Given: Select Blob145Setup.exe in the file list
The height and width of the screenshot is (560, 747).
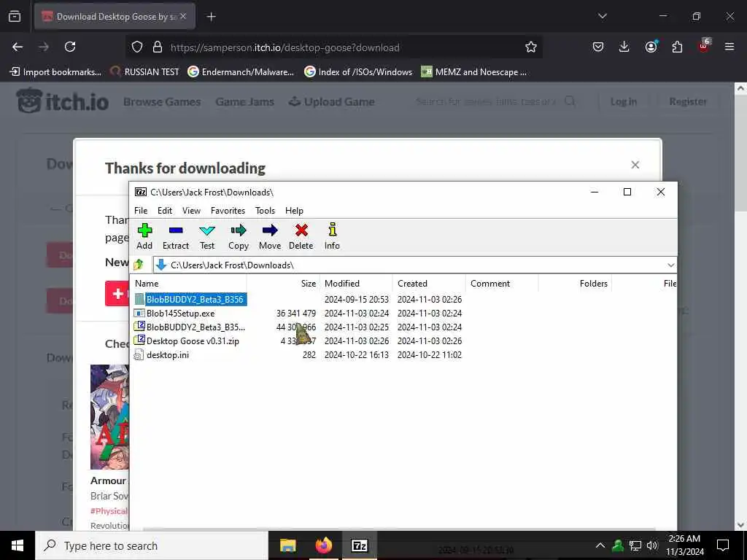Looking at the screenshot, I should [x=180, y=314].
